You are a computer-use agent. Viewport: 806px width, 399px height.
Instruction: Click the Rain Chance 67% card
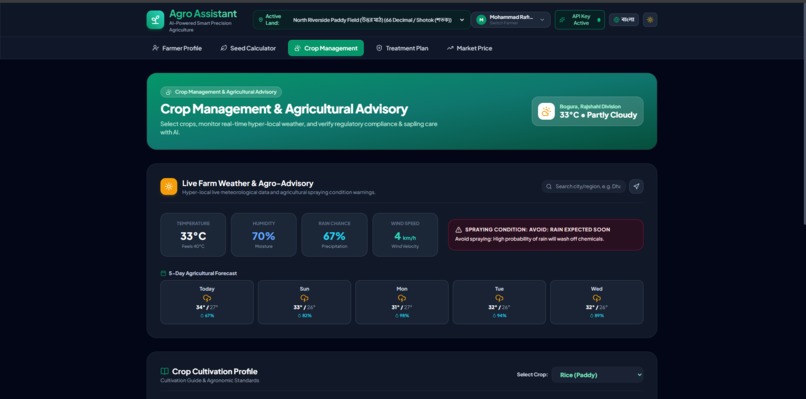(x=334, y=235)
